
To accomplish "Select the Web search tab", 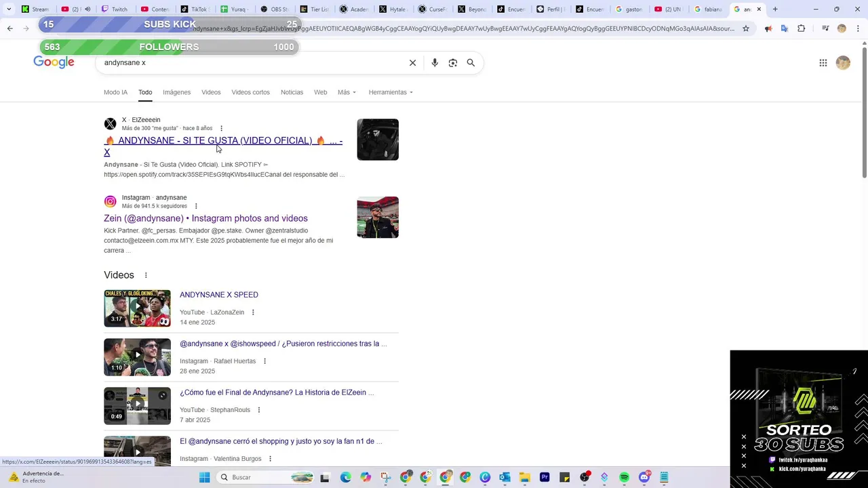I will click(x=320, y=92).
